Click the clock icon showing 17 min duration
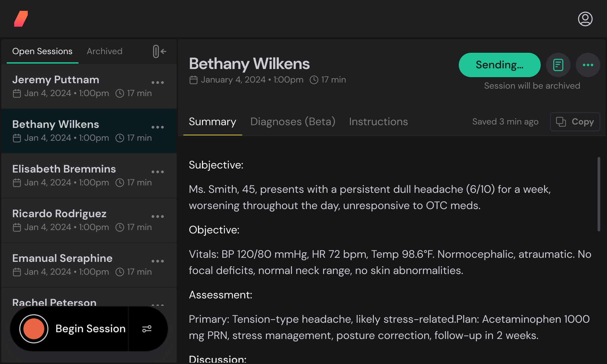This screenshot has height=364, width=607. [314, 80]
